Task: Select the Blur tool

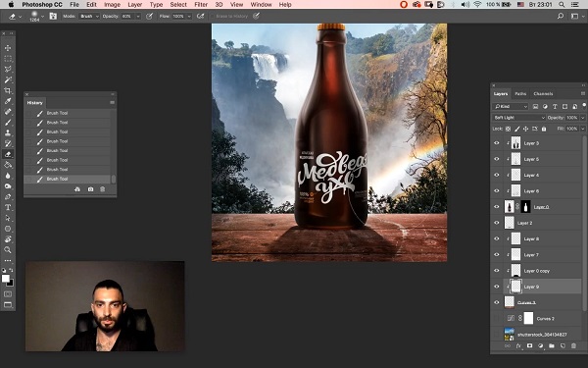Action: pyautogui.click(x=8, y=176)
